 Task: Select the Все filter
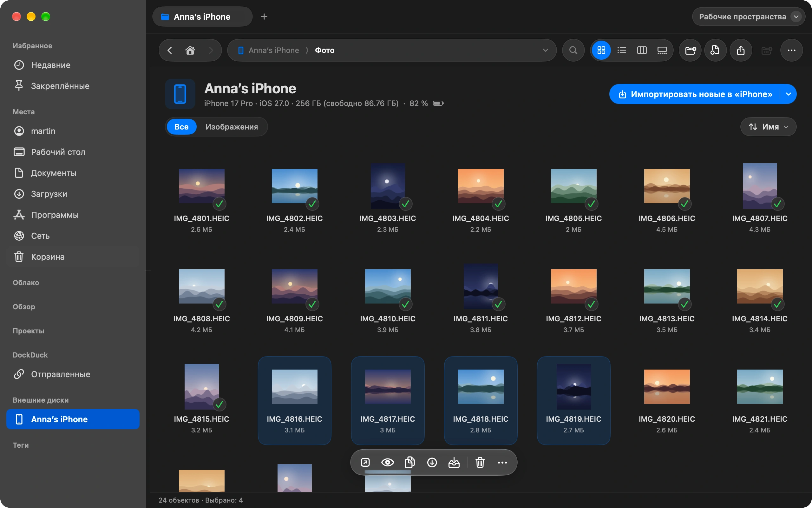tap(181, 127)
